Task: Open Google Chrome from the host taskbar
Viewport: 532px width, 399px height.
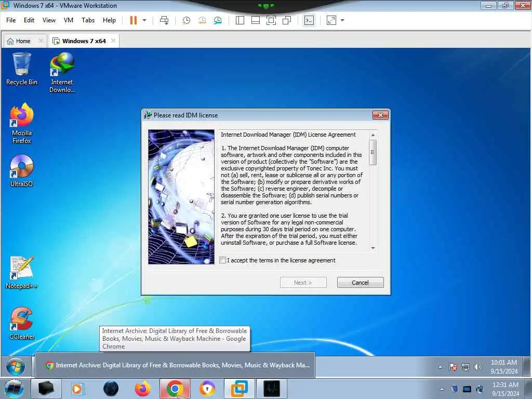Action: (x=175, y=389)
